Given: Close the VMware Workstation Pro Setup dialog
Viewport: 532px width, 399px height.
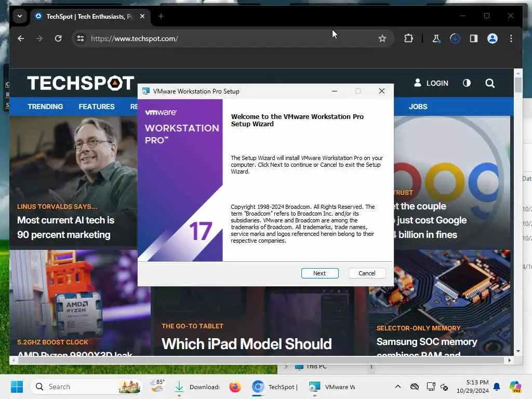Looking at the screenshot, I should coord(382,91).
